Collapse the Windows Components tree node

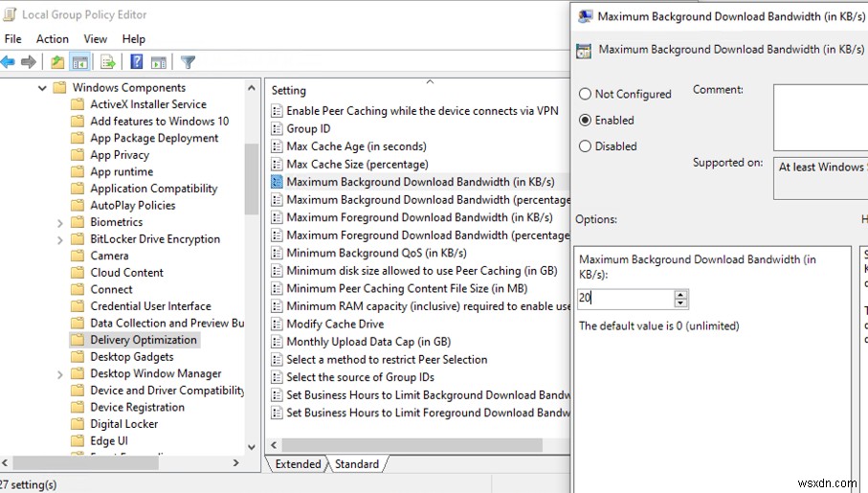tap(42, 88)
